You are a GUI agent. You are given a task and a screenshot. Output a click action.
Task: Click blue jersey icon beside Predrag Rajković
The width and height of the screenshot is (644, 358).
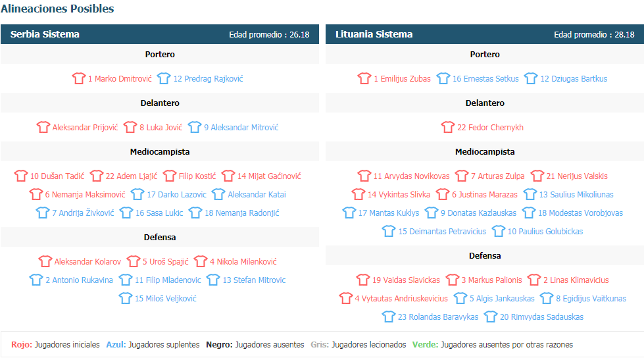(164, 79)
